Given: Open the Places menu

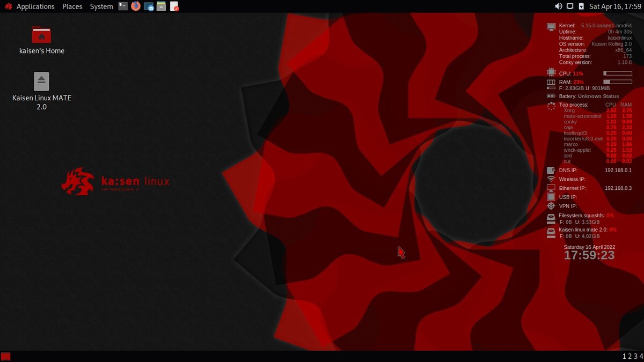Looking at the screenshot, I should [72, 6].
